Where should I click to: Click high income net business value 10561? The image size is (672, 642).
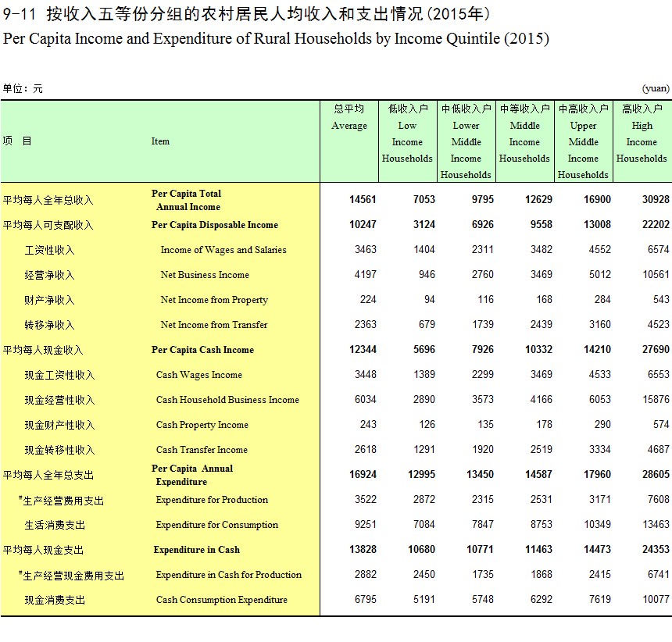click(656, 275)
